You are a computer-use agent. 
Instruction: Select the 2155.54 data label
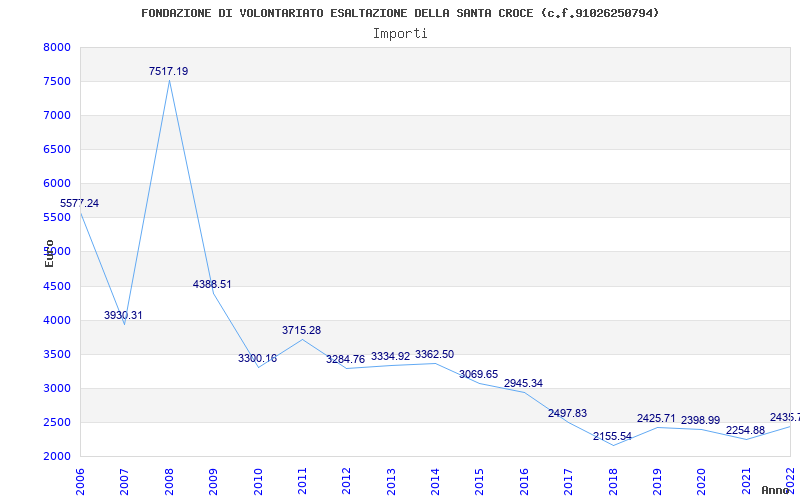[x=612, y=436]
